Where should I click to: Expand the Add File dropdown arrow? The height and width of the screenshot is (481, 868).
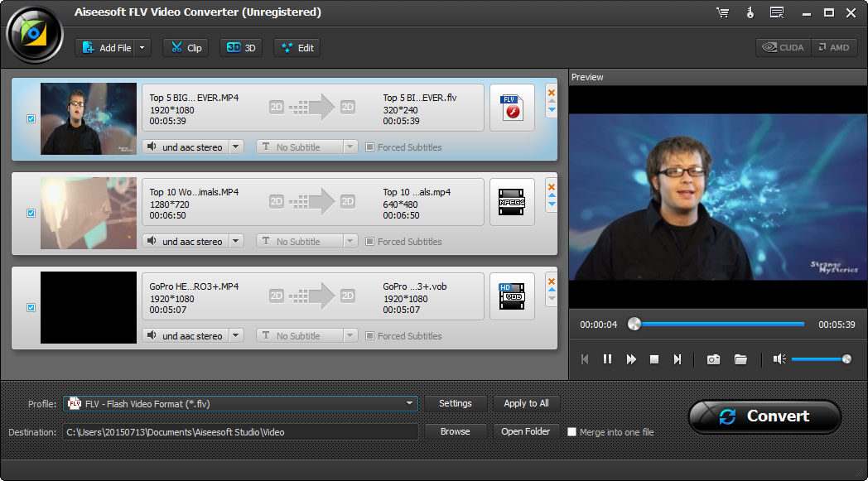point(142,47)
